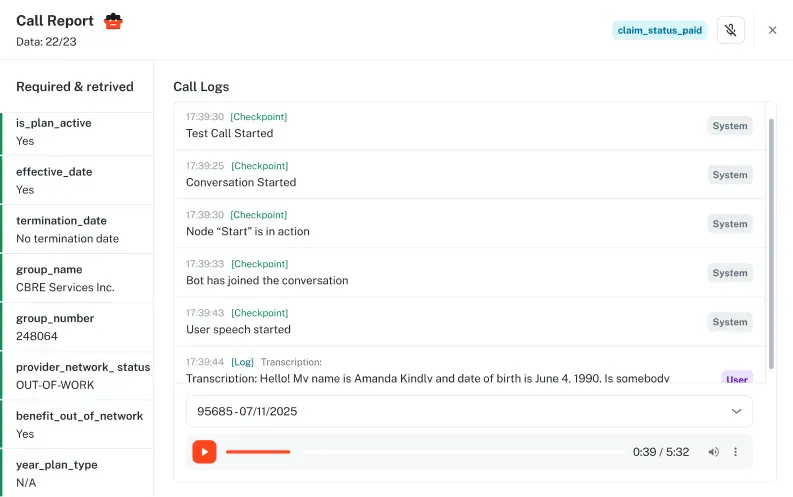Click the OUT-OF-WORK status value
This screenshot has width=793, height=497.
pyautogui.click(x=55, y=385)
